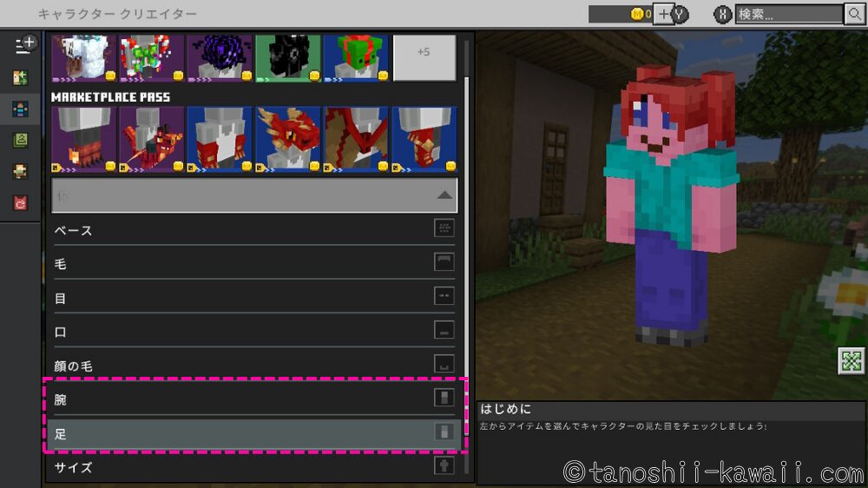Click the +5 more items tile
Image resolution: width=868 pixels, height=488 pixels.
[424, 57]
